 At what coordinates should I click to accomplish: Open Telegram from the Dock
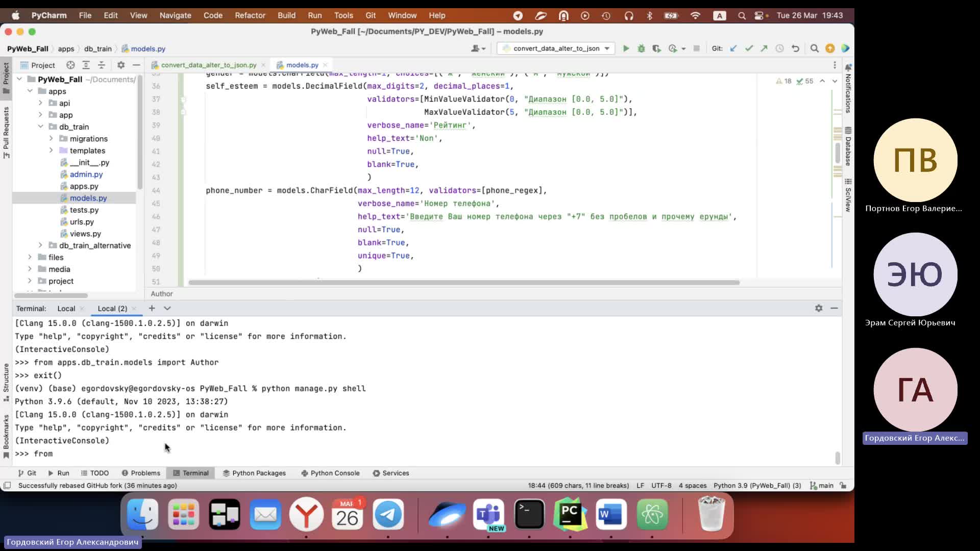388,514
